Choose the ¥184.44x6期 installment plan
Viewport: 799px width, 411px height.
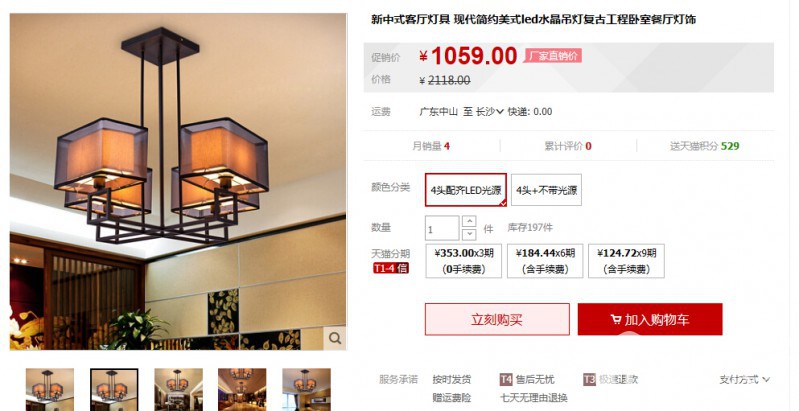pos(545,261)
